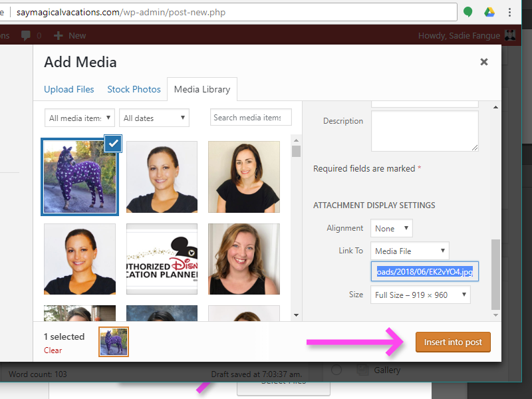Open the All dates filter dropdown
532x399 pixels.
(154, 118)
